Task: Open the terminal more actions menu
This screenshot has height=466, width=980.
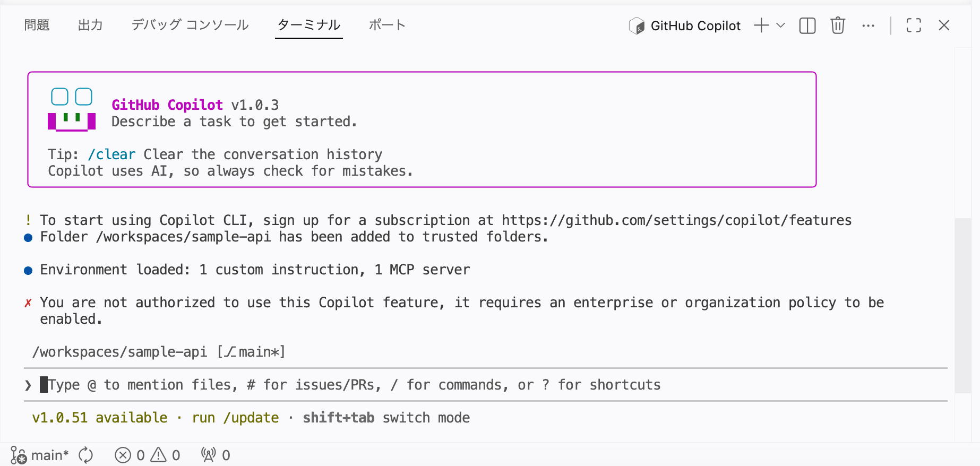Action: [869, 25]
